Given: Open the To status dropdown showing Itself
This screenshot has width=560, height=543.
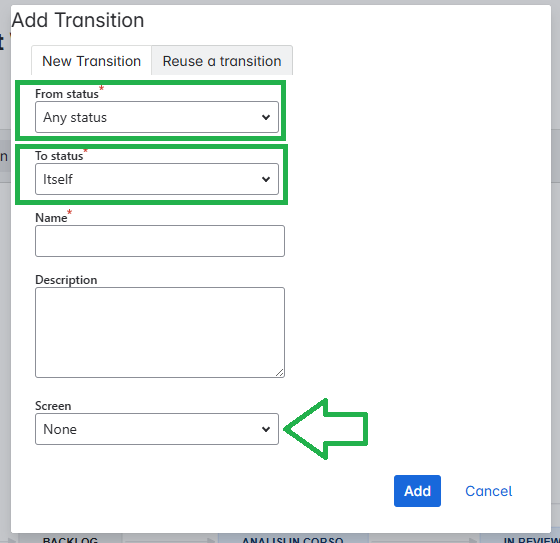Looking at the screenshot, I should pyautogui.click(x=157, y=179).
